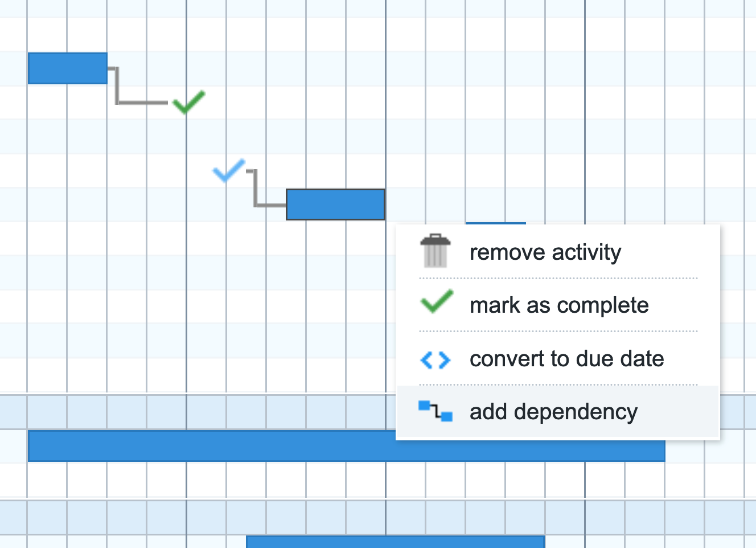Click the trash can icon in the context menu
Screen dimensions: 756x548
click(435, 252)
